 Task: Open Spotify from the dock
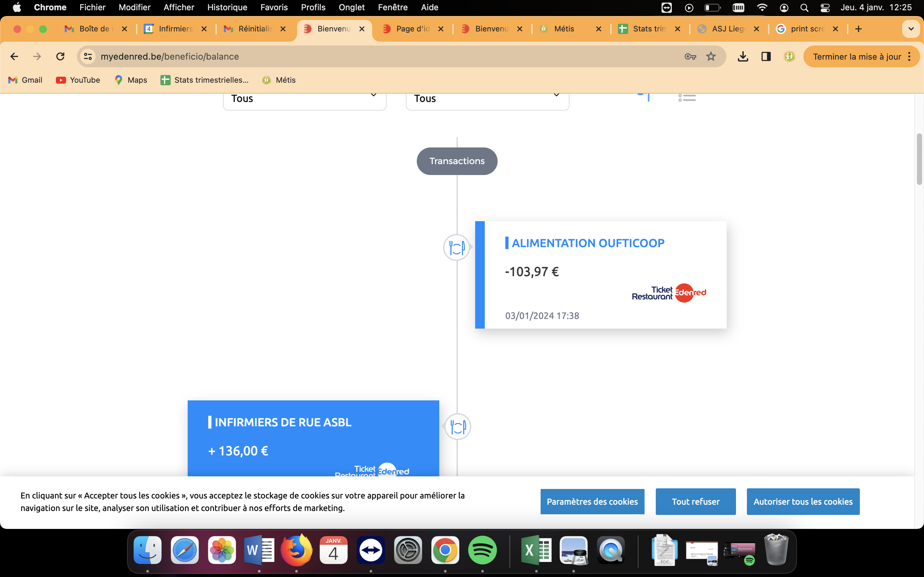pos(482,550)
